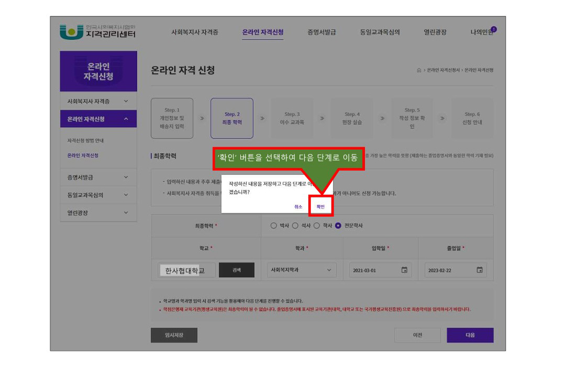This screenshot has width=588, height=367.
Task: Select the 학사 radio button
Action: click(317, 226)
